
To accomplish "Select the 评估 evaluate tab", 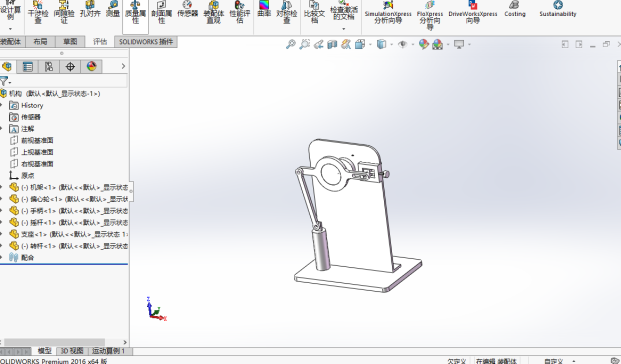I will [100, 41].
